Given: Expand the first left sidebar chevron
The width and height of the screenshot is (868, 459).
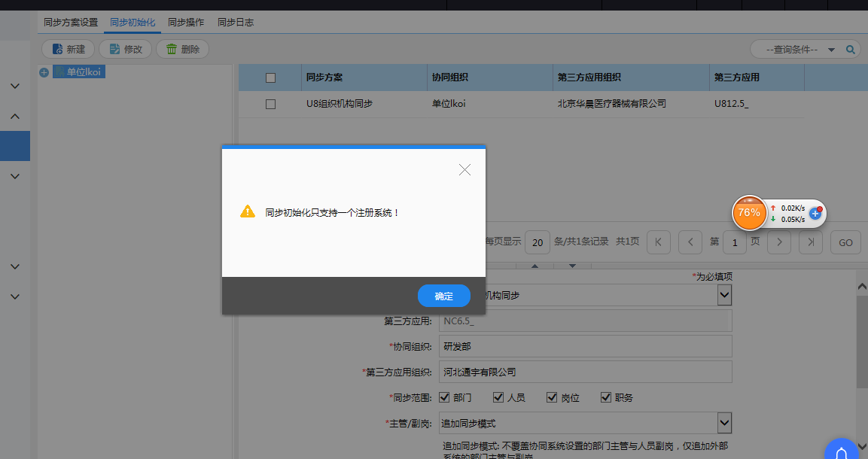Looking at the screenshot, I should pyautogui.click(x=15, y=87).
